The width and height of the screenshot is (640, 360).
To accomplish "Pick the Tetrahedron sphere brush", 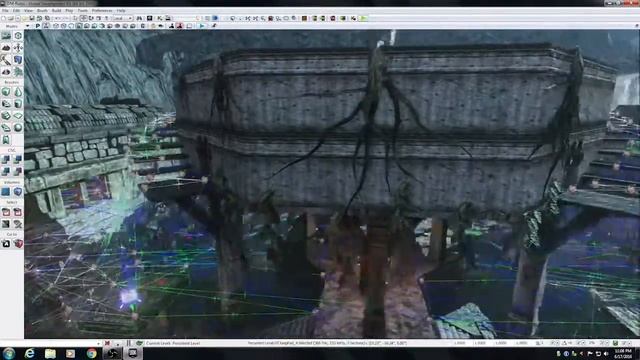I will 18,128.
